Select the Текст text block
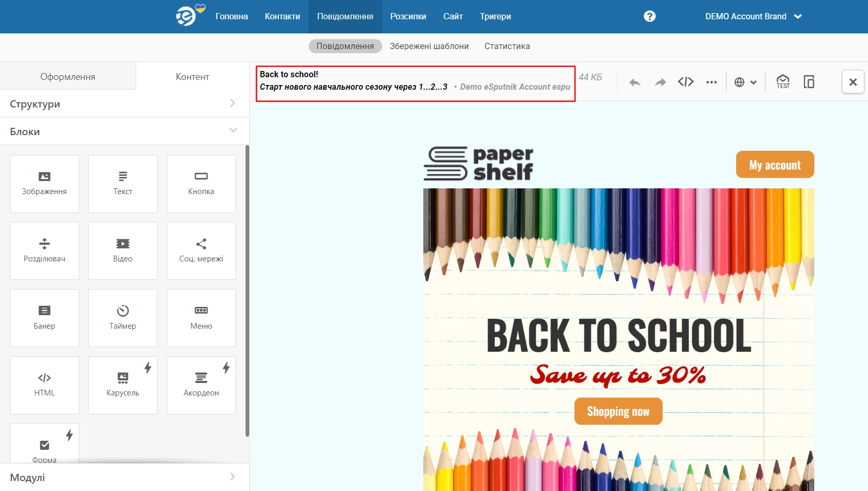The image size is (868, 491). (x=123, y=184)
